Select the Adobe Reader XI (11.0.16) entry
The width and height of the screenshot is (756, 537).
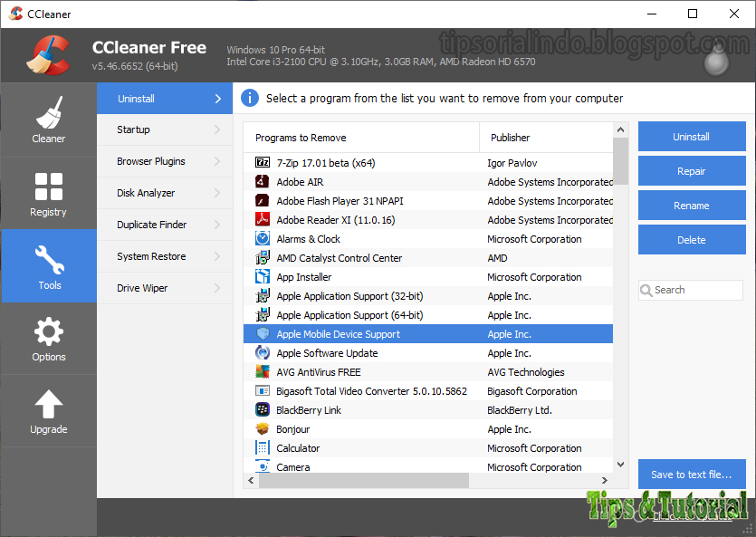tap(336, 220)
